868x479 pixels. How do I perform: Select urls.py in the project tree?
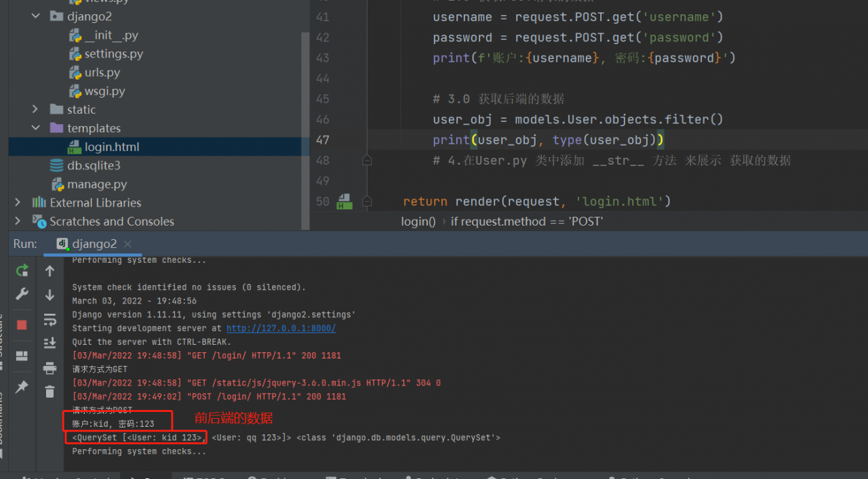[102, 72]
